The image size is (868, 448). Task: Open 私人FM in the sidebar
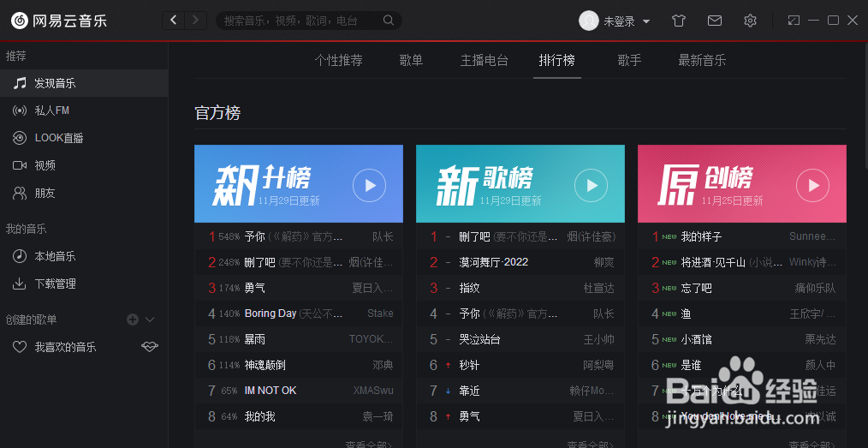[x=84, y=111]
